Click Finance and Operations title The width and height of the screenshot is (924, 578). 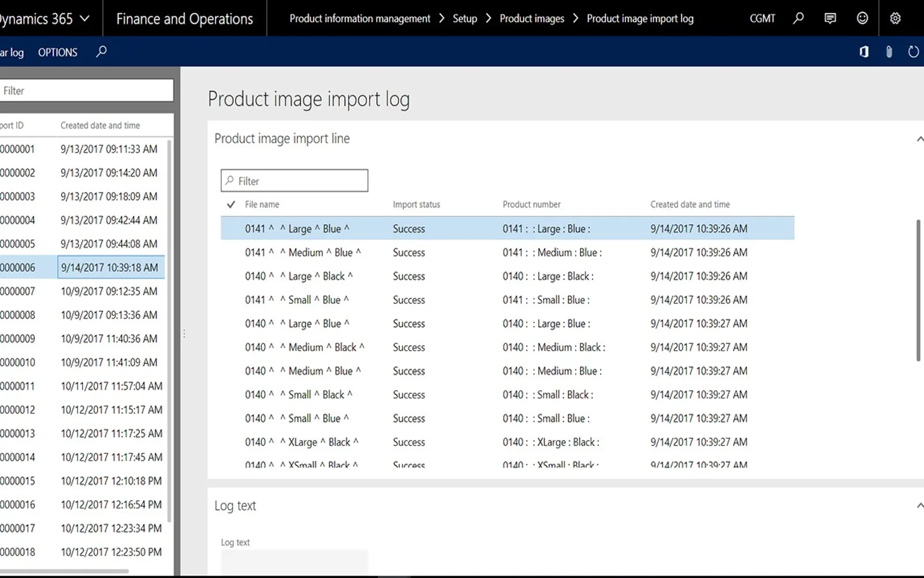pyautogui.click(x=185, y=19)
